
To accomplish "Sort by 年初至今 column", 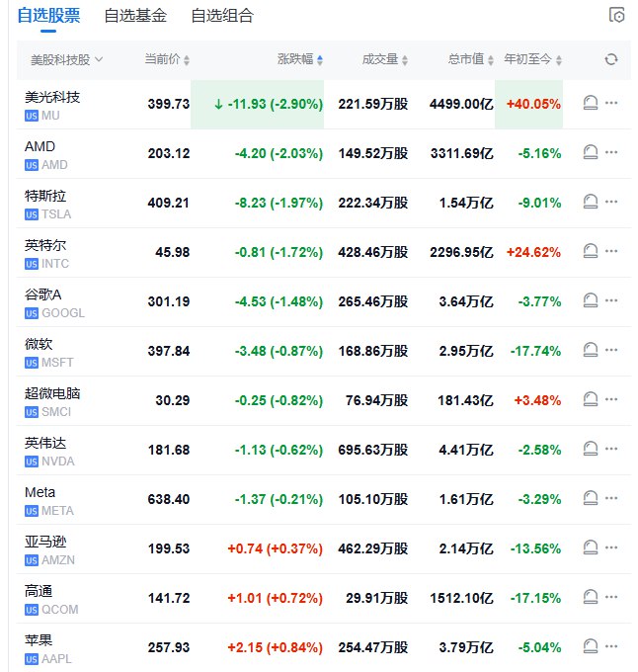I will click(x=532, y=59).
